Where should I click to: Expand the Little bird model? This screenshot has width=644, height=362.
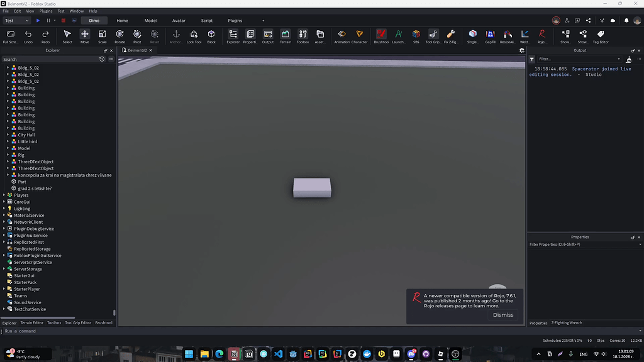[8, 141]
